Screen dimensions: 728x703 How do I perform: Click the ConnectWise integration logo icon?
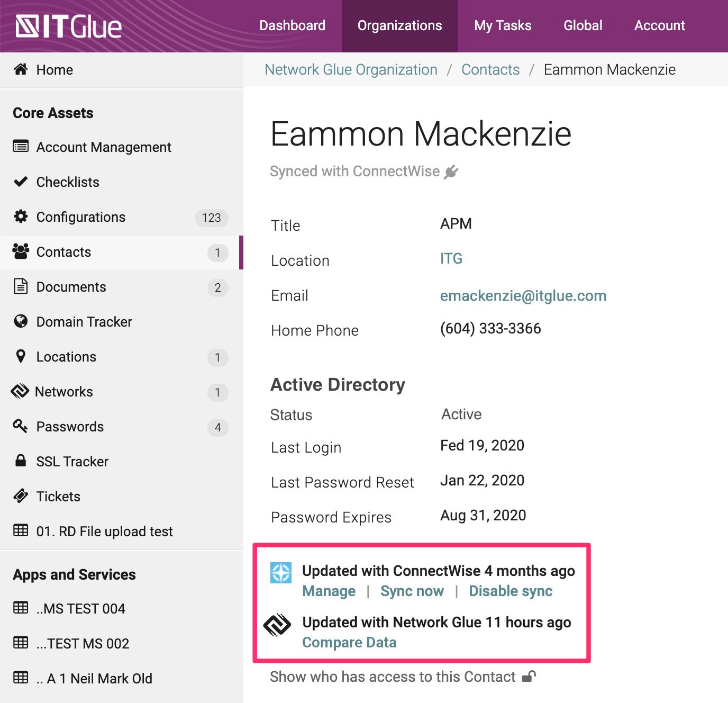(x=281, y=573)
